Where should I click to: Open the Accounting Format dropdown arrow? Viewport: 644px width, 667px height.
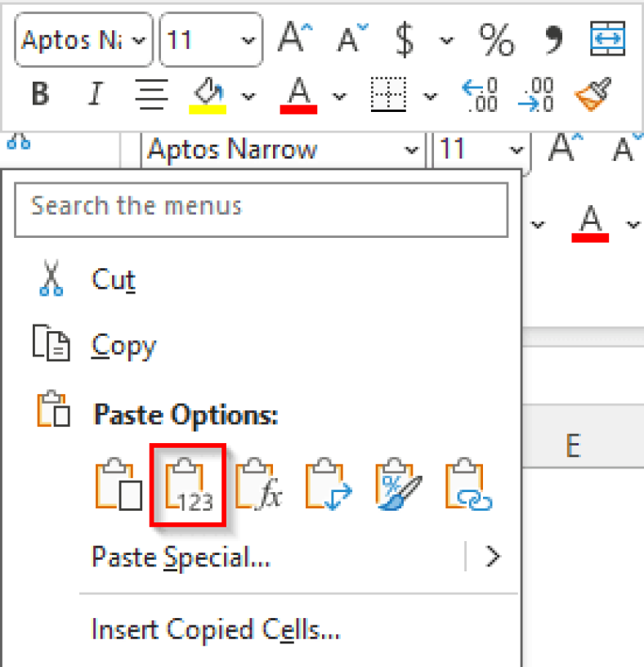[x=445, y=40]
